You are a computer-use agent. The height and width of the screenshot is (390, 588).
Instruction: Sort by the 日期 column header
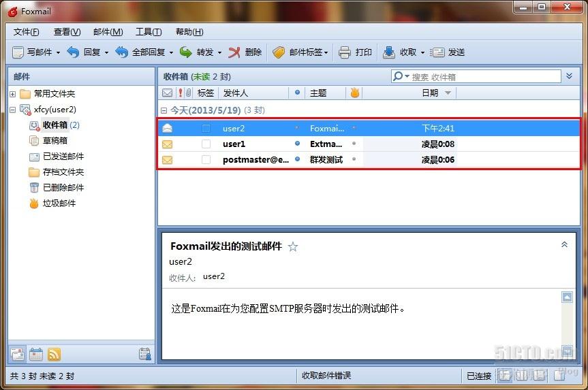coord(430,93)
